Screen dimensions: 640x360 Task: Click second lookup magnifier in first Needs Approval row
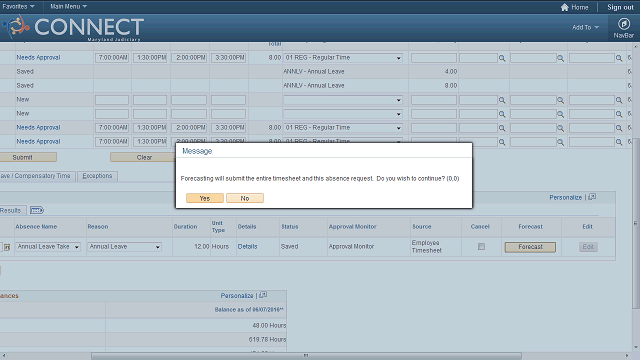(x=560, y=58)
